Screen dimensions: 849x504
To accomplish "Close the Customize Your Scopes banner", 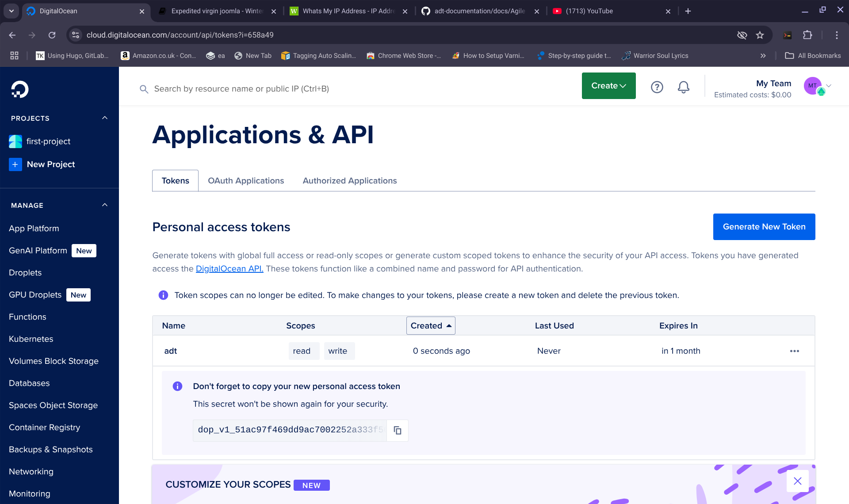I will click(797, 481).
